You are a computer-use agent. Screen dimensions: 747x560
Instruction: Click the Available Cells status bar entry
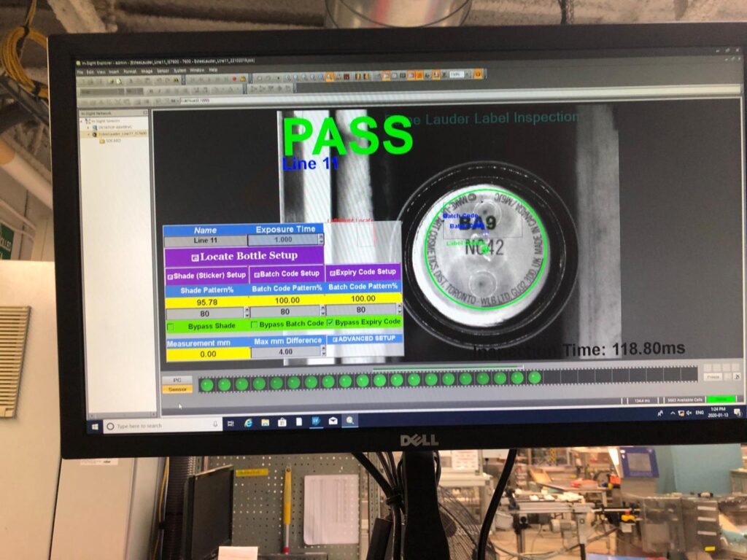684,400
